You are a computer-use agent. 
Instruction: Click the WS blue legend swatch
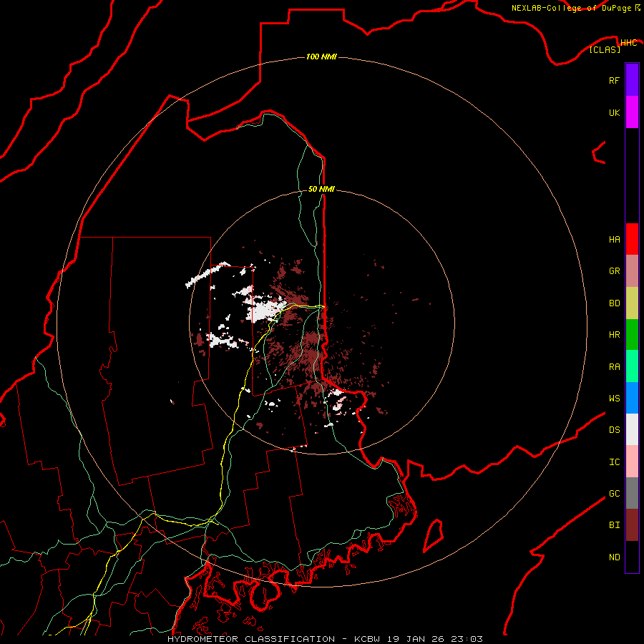coord(632,398)
